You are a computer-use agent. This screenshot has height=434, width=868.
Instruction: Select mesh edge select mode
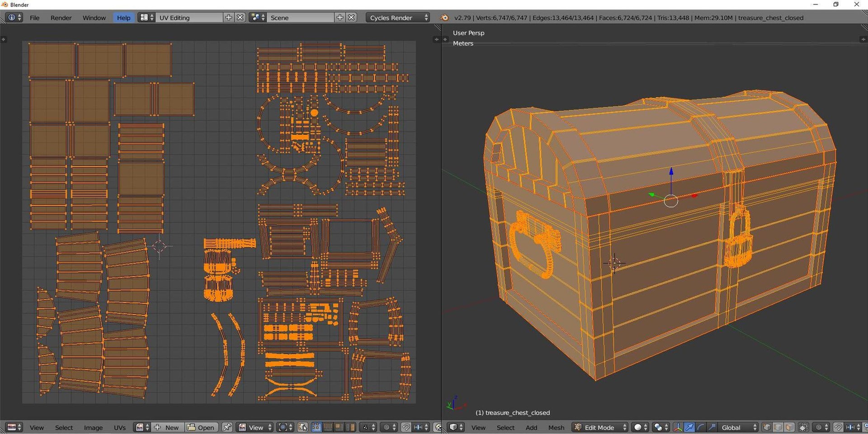(x=778, y=427)
